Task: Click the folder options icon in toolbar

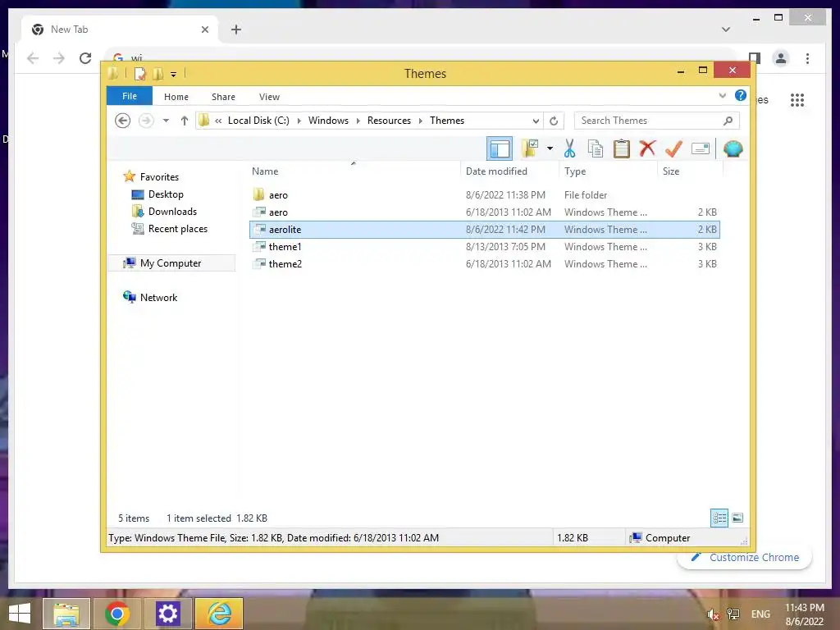Action: [531, 148]
